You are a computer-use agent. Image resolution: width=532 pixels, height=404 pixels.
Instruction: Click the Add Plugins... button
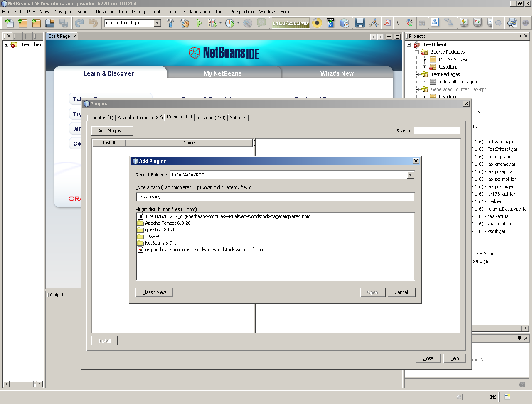112,131
